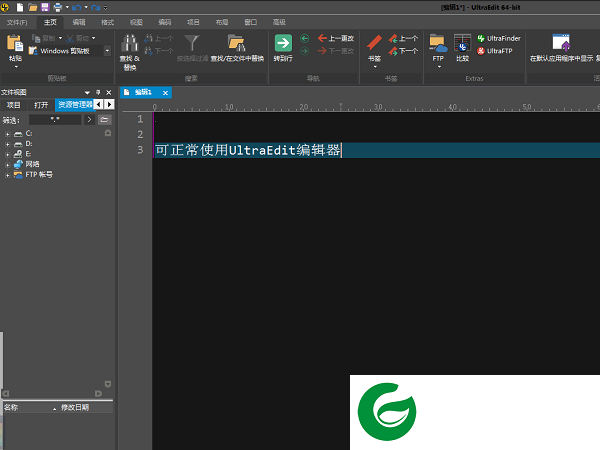
Task: Open file view panel options dropdown
Action: tap(87, 93)
